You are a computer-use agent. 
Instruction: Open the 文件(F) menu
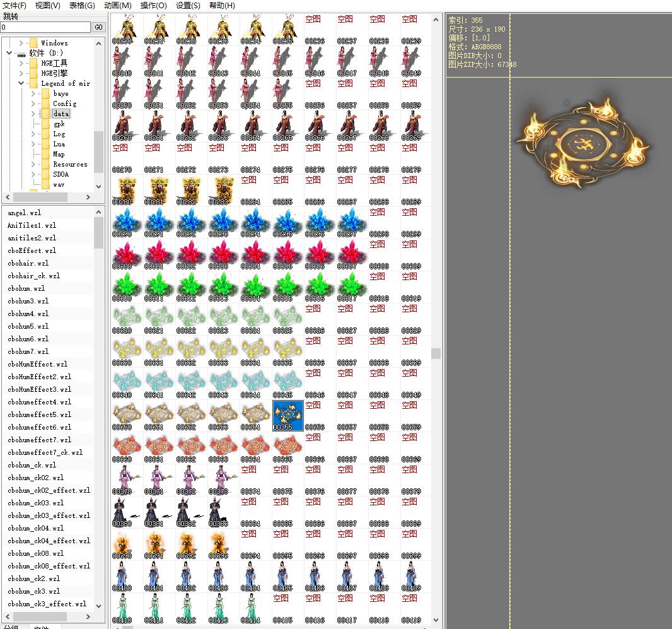pyautogui.click(x=14, y=6)
